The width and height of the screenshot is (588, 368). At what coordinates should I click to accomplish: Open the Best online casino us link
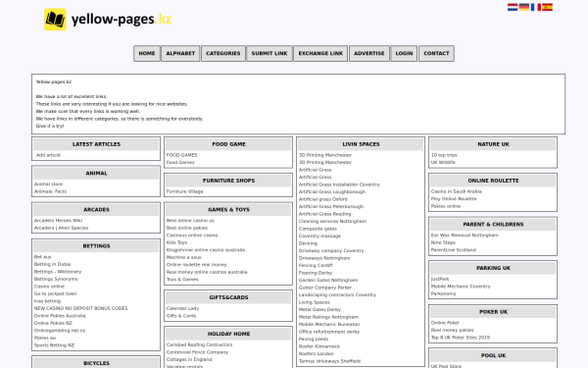190,221
